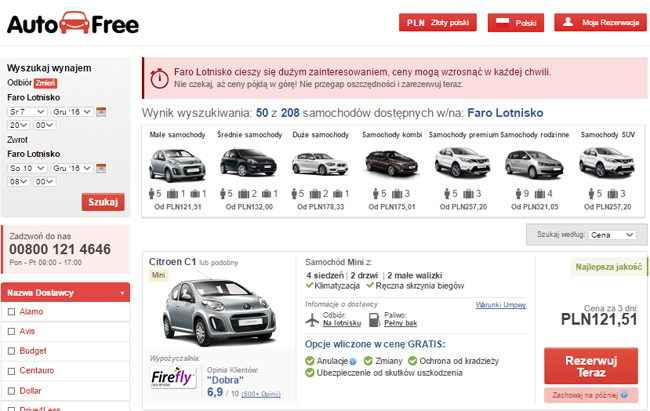Open pickup day dropdown Śr 7
This screenshot has height=411, width=650.
[x=27, y=112]
